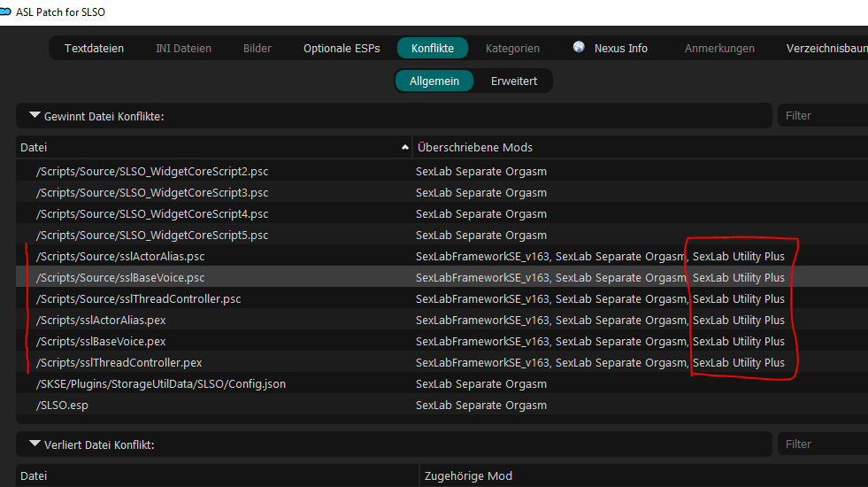The image size is (868, 487).
Task: Select /Scripts/sslActorAlias.pex file
Action: click(x=101, y=321)
